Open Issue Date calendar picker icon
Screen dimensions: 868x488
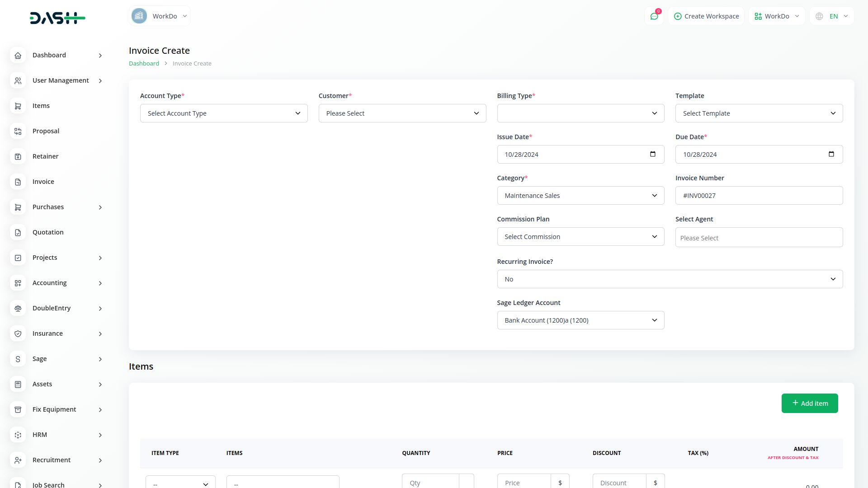[x=652, y=154]
